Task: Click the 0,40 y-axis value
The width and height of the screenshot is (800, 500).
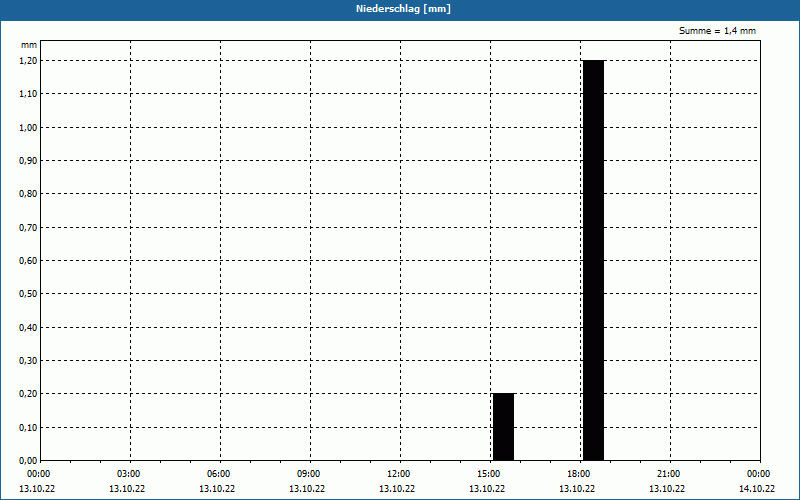Action: (28, 328)
